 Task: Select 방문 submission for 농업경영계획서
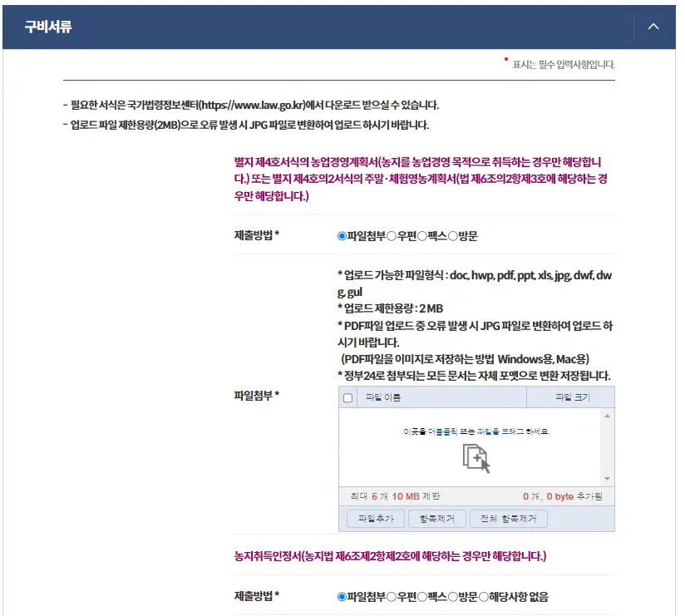(x=451, y=237)
